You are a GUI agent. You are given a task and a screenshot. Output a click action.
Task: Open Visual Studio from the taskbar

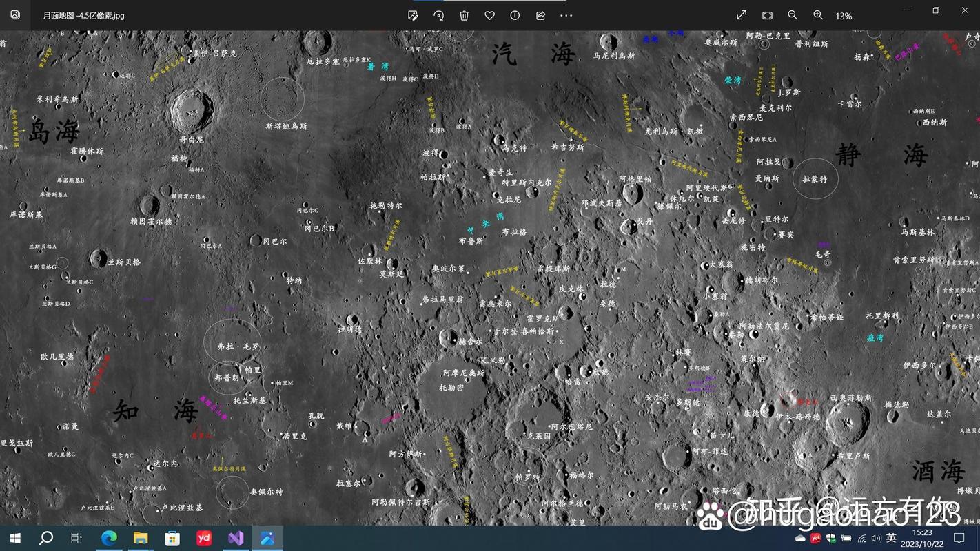[x=236, y=538]
